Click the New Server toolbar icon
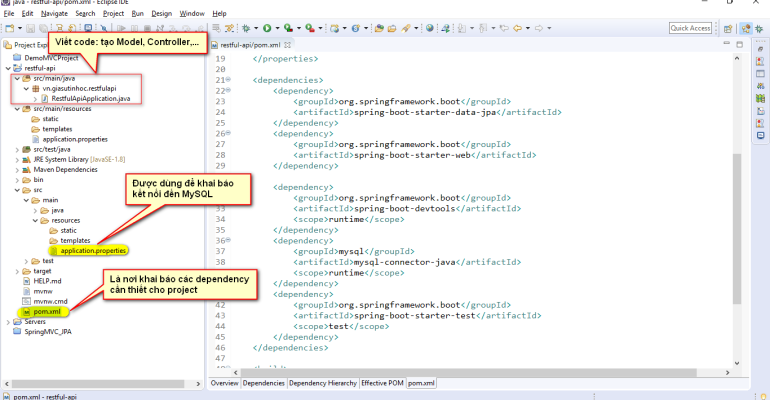Image resolution: width=770 pixels, height=400 pixels. point(334,28)
